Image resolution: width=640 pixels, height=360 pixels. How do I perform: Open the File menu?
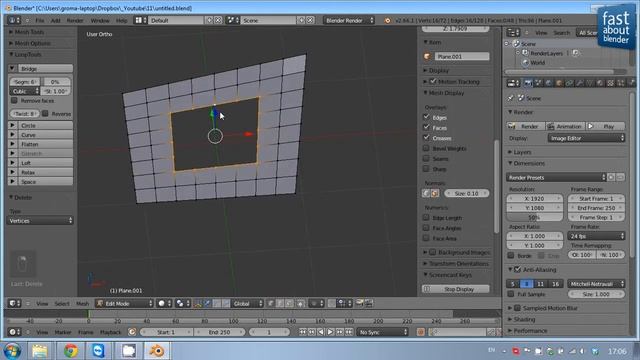[x=40, y=20]
